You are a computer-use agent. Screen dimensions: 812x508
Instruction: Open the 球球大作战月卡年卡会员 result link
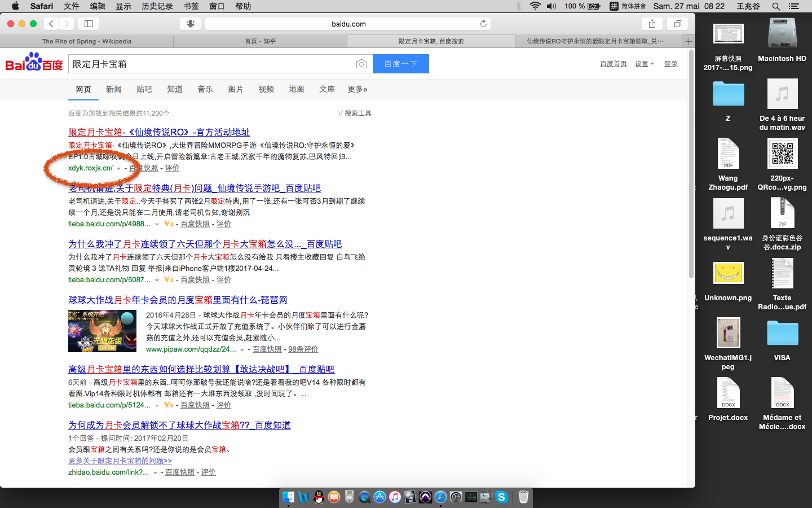click(x=178, y=300)
